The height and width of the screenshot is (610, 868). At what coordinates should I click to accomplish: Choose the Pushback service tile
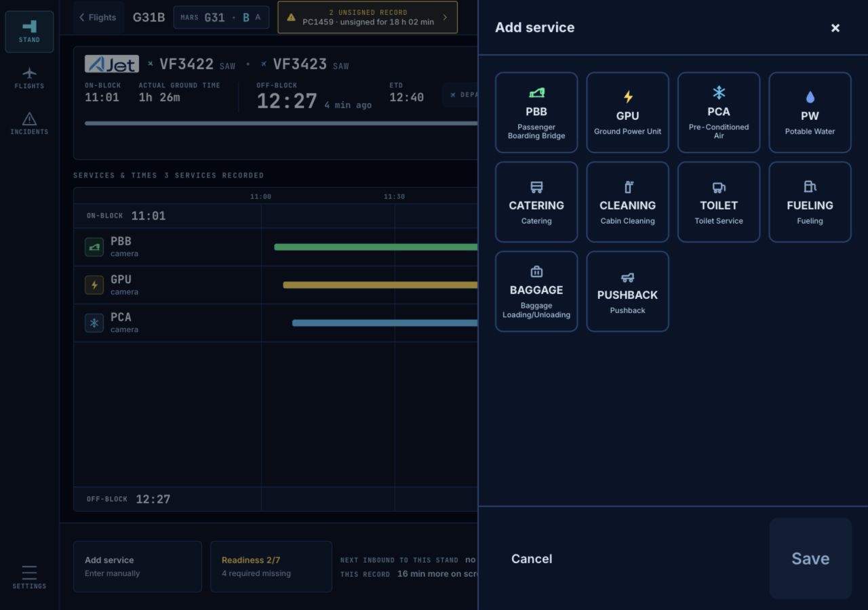point(627,291)
